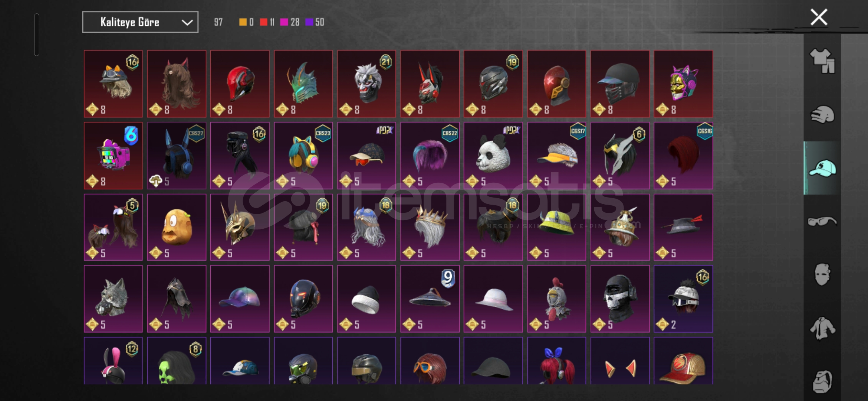Pick the skull balaclava with headset

click(x=620, y=299)
